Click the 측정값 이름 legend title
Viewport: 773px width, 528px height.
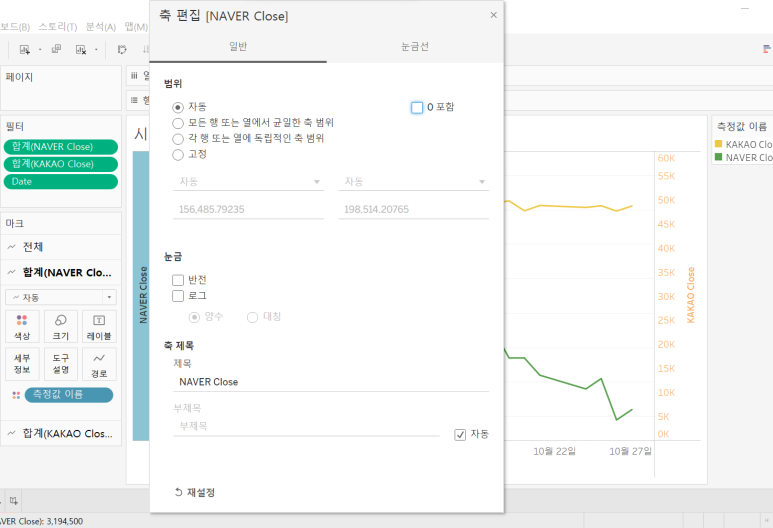(741, 127)
